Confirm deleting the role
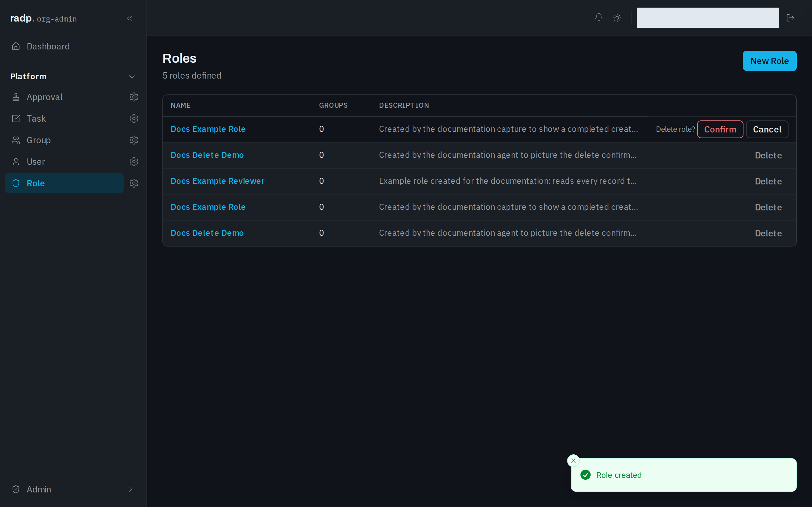 [x=720, y=129]
